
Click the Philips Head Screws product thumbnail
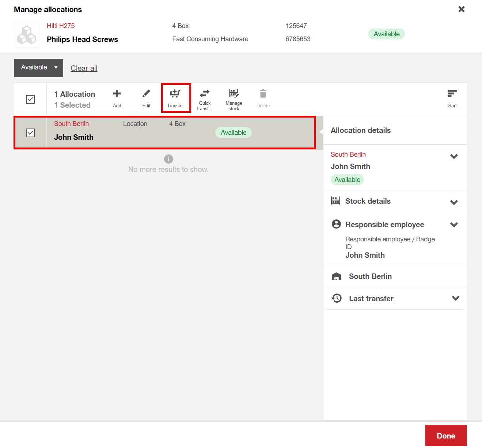coord(27,35)
